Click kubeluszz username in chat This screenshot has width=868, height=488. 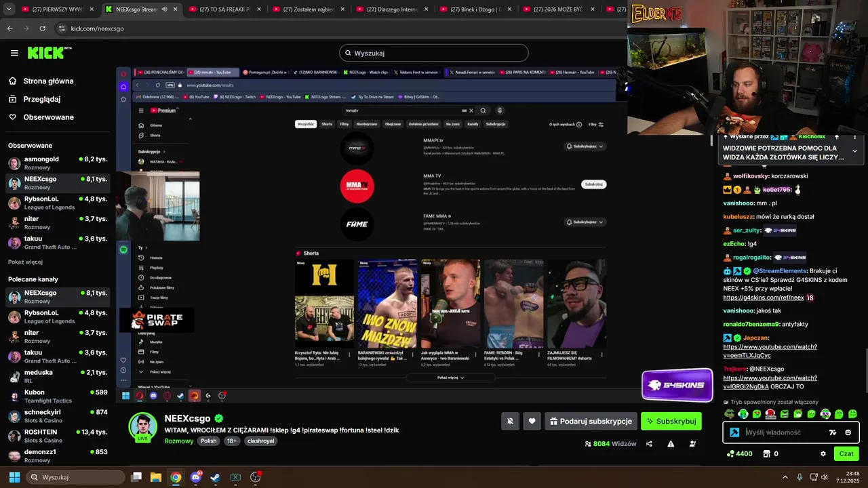coord(738,217)
